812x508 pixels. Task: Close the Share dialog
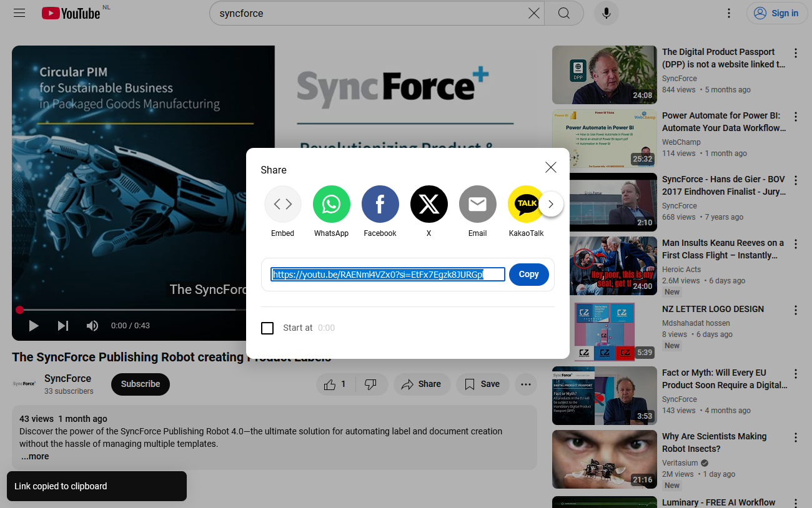[x=551, y=167]
